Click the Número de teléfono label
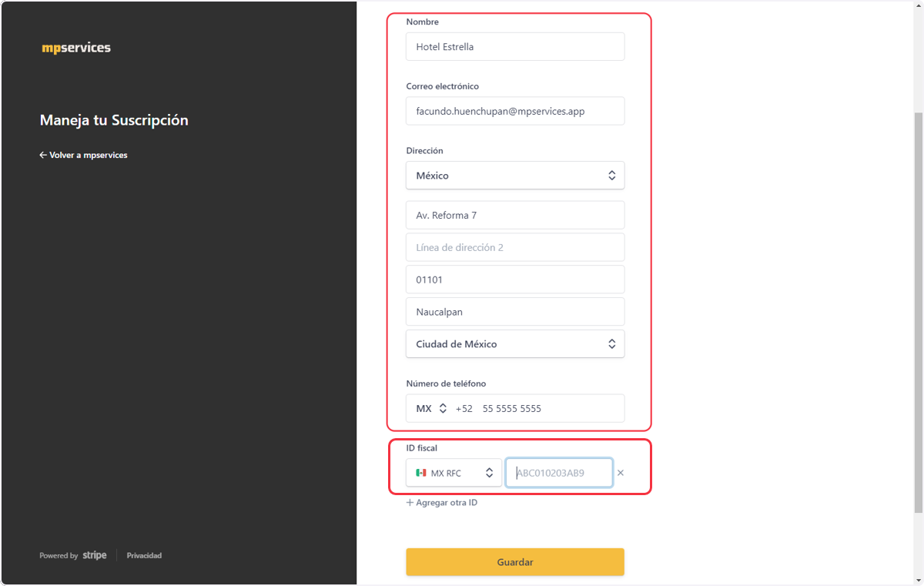 click(446, 383)
